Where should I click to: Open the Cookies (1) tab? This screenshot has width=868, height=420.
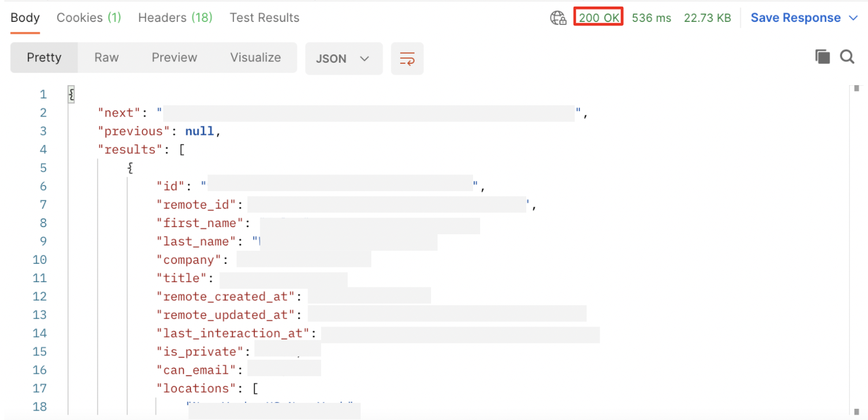click(89, 18)
